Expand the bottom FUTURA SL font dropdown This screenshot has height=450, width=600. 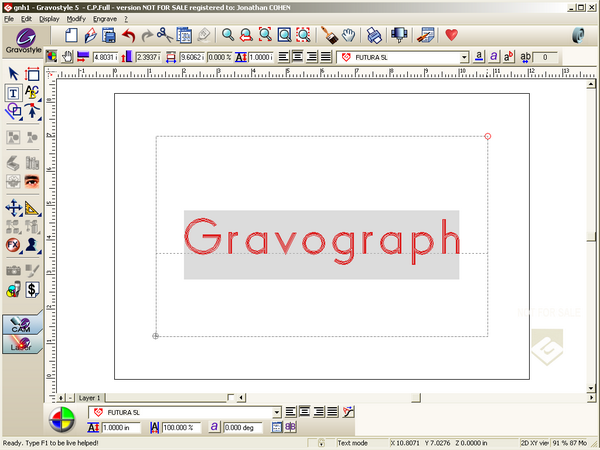(x=277, y=412)
